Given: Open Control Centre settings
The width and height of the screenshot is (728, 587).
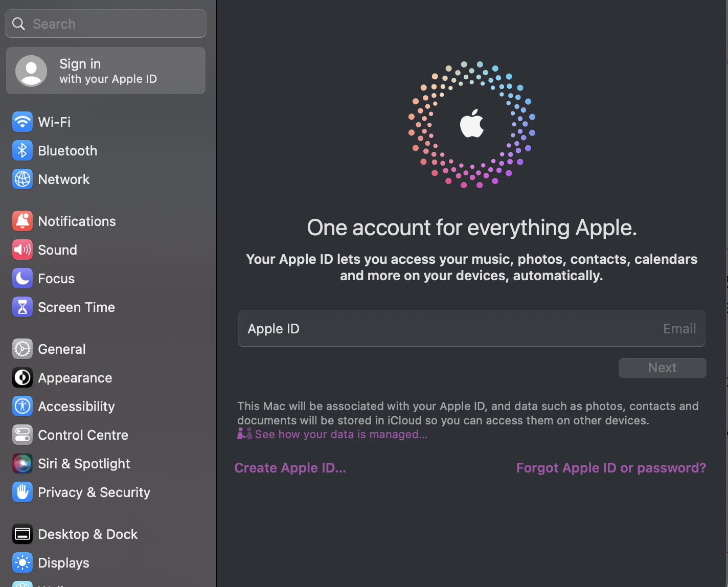Looking at the screenshot, I should 106,435.
